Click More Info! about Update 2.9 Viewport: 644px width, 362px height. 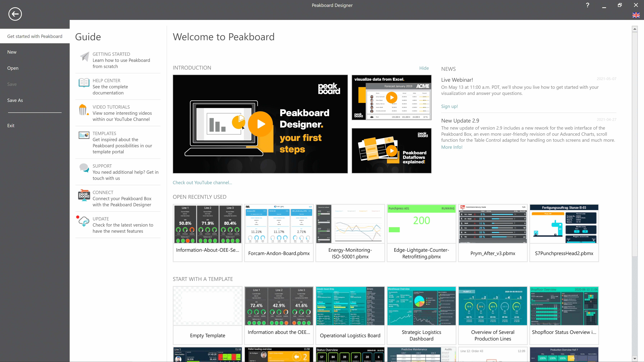452,147
